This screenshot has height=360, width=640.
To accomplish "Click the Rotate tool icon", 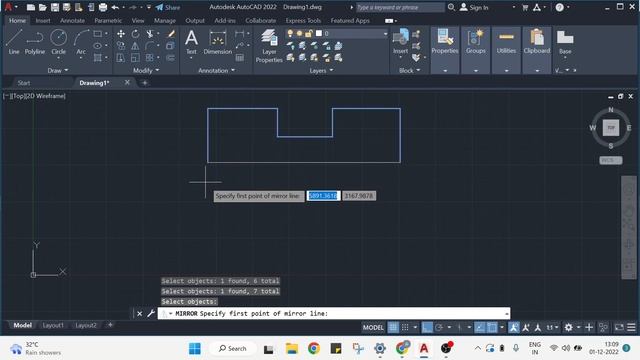I will pos(135,34).
